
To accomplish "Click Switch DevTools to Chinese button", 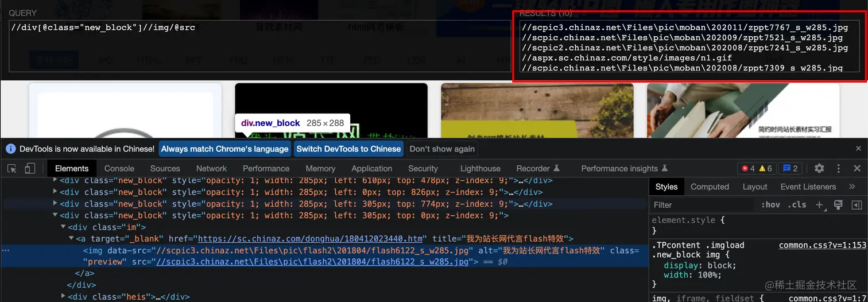I will 349,149.
